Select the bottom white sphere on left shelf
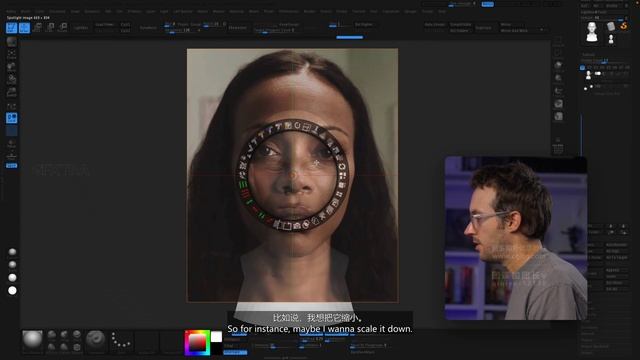This screenshot has height=360, width=640. point(12,291)
